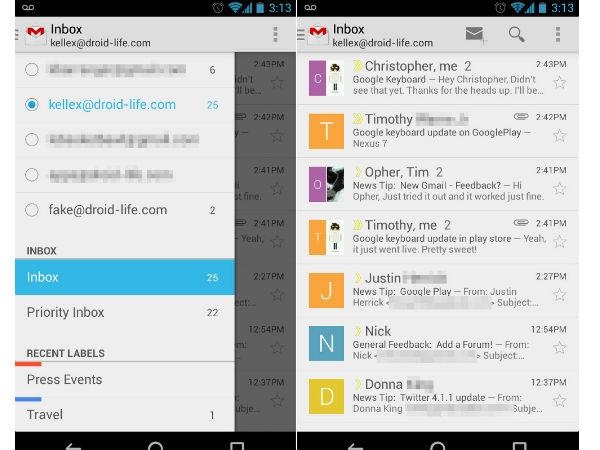
Task: Select the first blurred account with 6 unread
Action: click(125, 70)
